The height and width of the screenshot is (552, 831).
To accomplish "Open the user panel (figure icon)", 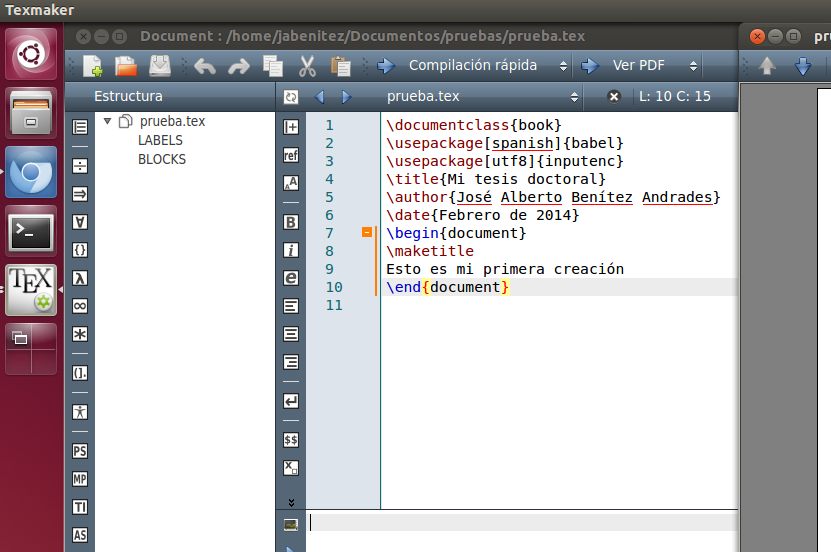I will (x=80, y=412).
